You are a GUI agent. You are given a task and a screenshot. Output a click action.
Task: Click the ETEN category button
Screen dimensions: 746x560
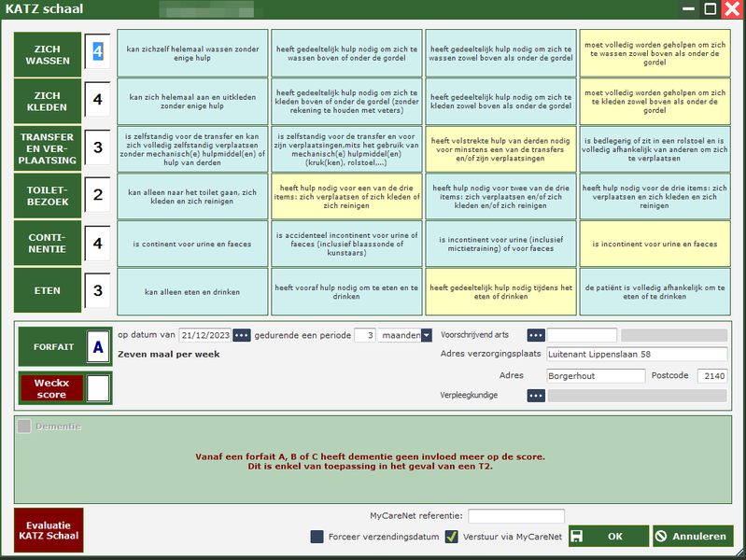[x=48, y=290]
